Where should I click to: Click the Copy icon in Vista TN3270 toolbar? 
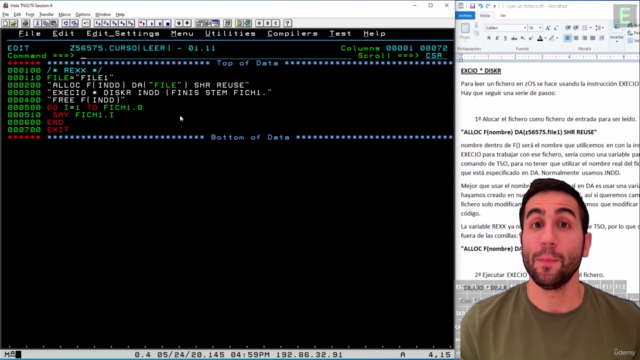[46, 23]
